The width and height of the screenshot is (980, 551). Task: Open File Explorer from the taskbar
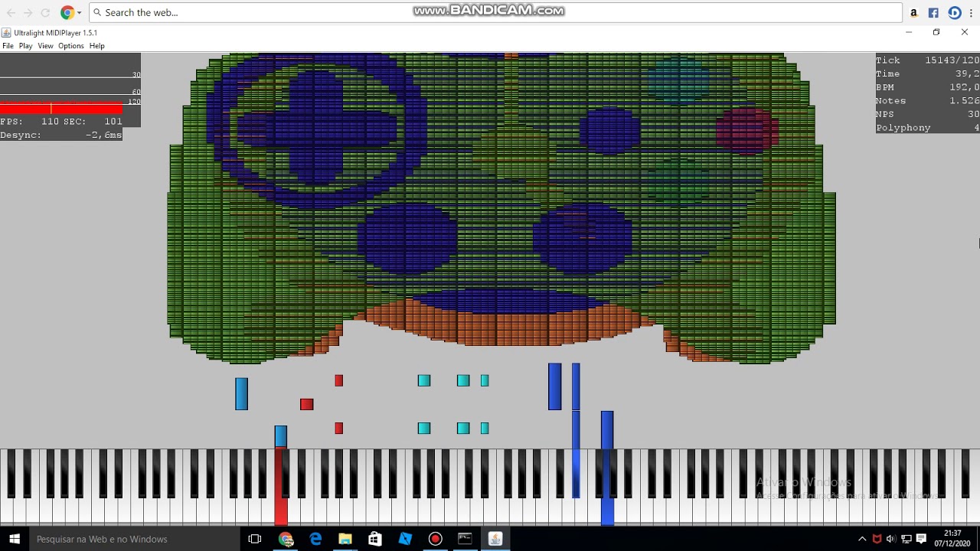click(x=345, y=539)
